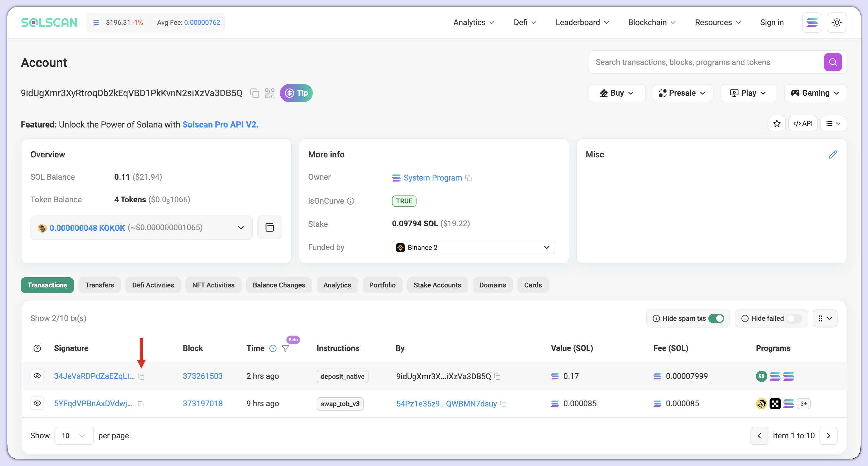Click the clock icon in the Time column
Screen dimensions: 868x466
tap(273, 348)
